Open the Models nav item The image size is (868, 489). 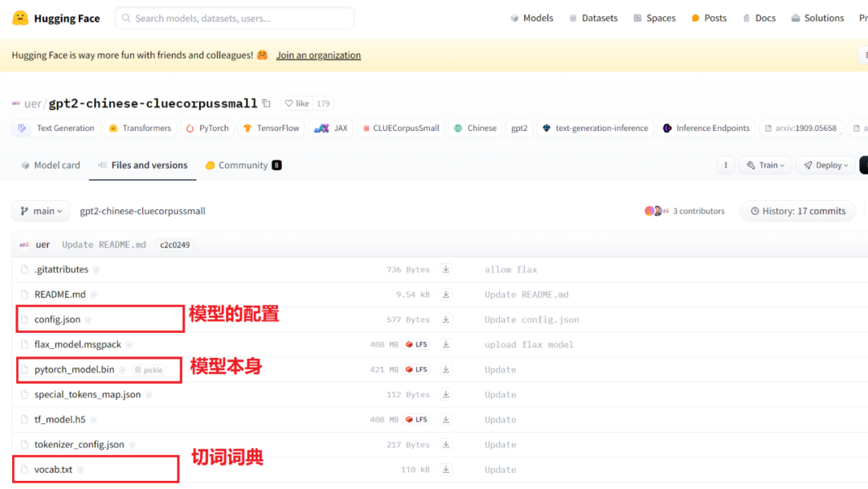[x=531, y=18]
